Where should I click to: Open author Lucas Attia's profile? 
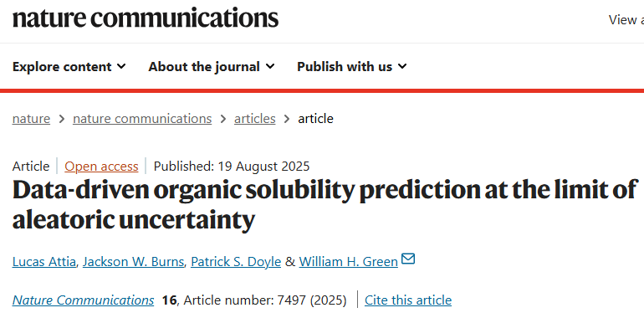(x=44, y=262)
